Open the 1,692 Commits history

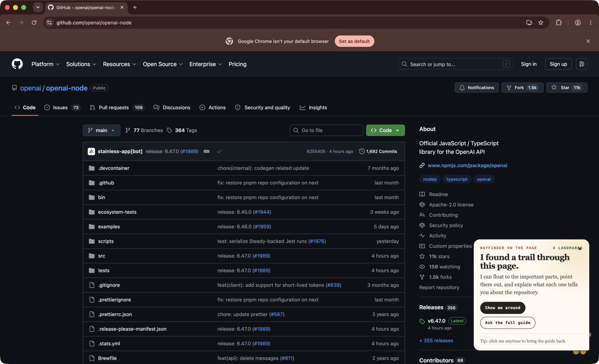pyautogui.click(x=378, y=152)
